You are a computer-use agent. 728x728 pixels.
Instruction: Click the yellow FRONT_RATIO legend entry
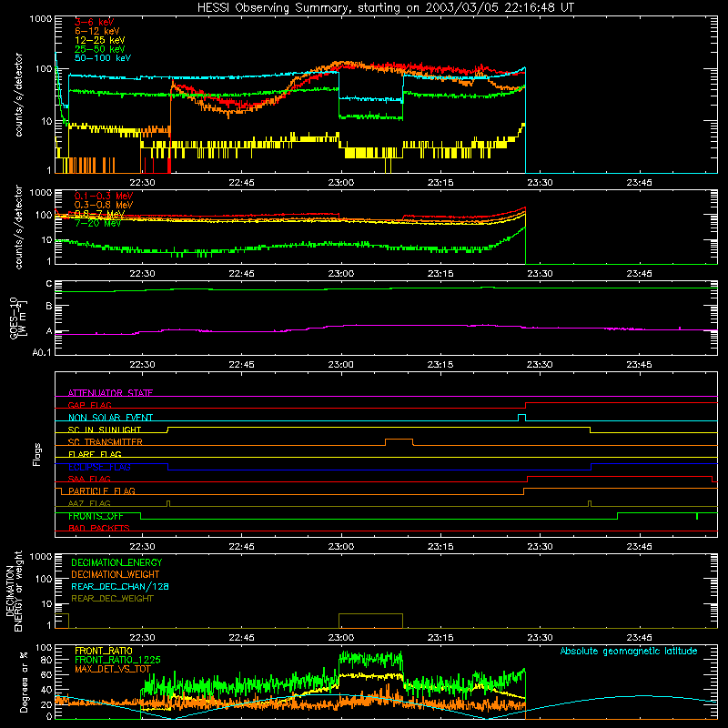point(104,651)
